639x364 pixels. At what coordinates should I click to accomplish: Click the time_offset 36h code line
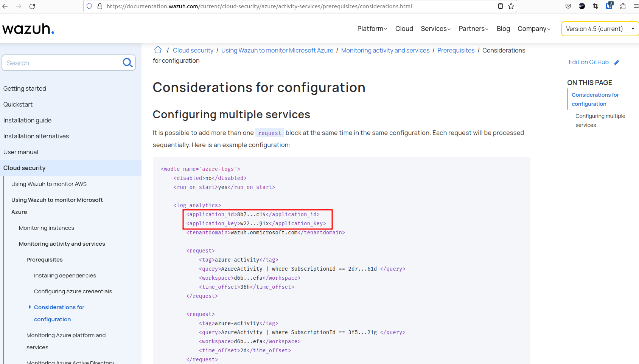(247, 287)
